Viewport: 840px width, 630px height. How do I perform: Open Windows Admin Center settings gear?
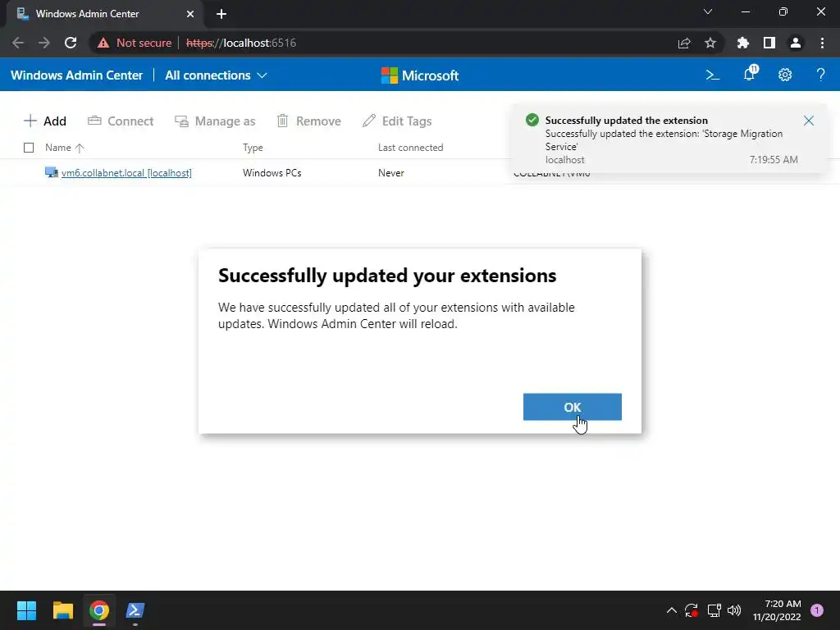[785, 75]
